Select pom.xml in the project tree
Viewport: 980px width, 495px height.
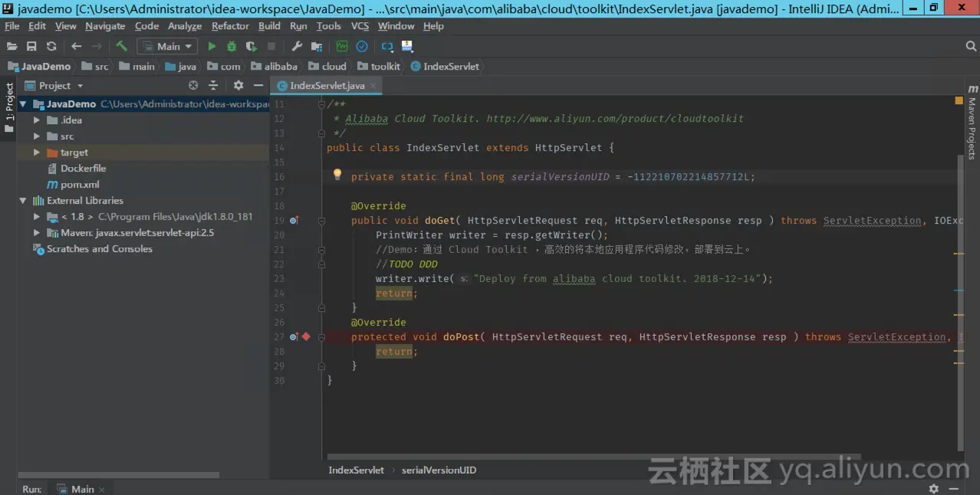click(80, 184)
